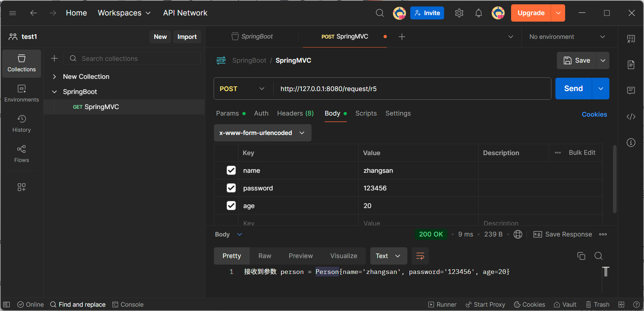Select the Raw response view
Viewport: 644px width, 311px height.
265,256
